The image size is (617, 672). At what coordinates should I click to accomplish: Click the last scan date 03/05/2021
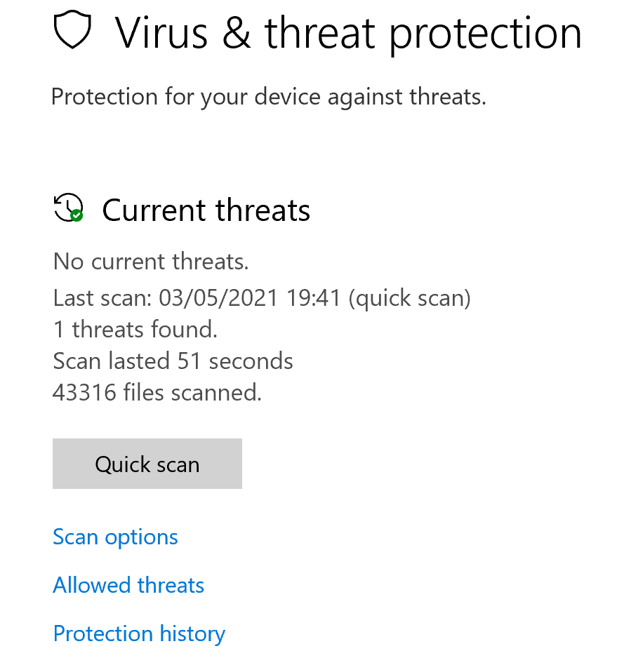pyautogui.click(x=219, y=298)
